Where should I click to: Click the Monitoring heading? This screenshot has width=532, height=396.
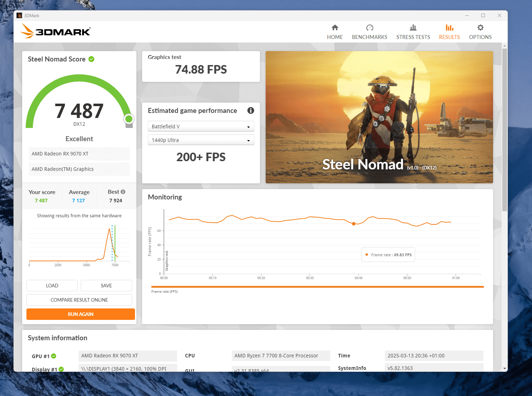[165, 197]
